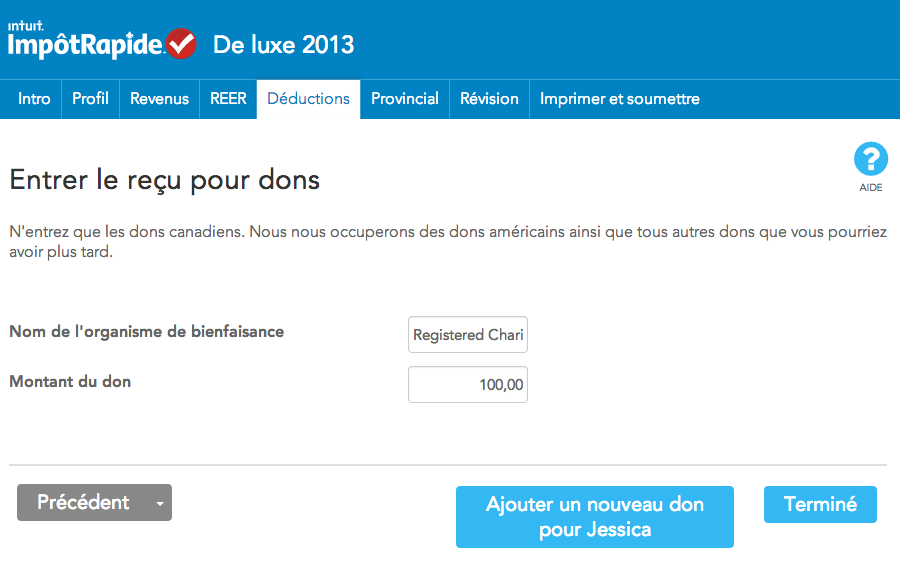Go to the Intro tab

coord(34,99)
